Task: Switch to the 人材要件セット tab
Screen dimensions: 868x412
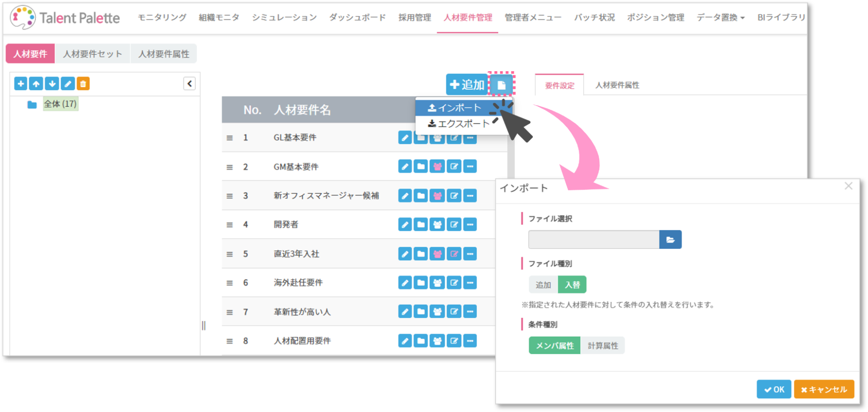Action: pyautogui.click(x=92, y=54)
